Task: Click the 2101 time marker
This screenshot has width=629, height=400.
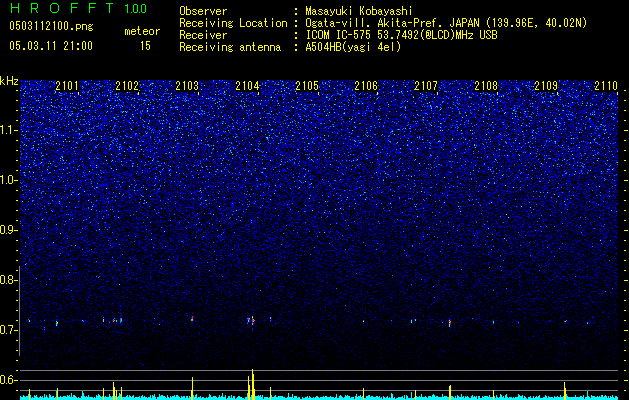Action: [x=67, y=85]
